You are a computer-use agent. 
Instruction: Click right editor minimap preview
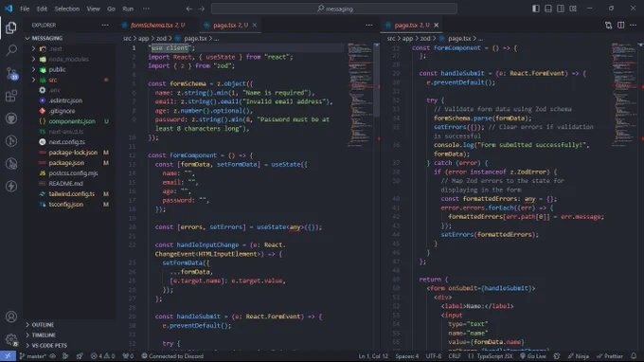click(x=624, y=95)
